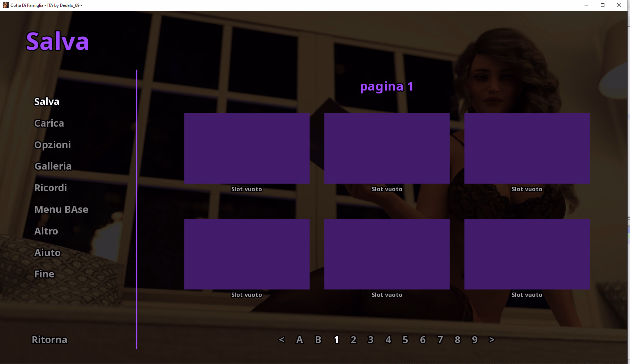Minimize the Cotta Di Famiglia window
630x364 pixels.
[586, 5]
